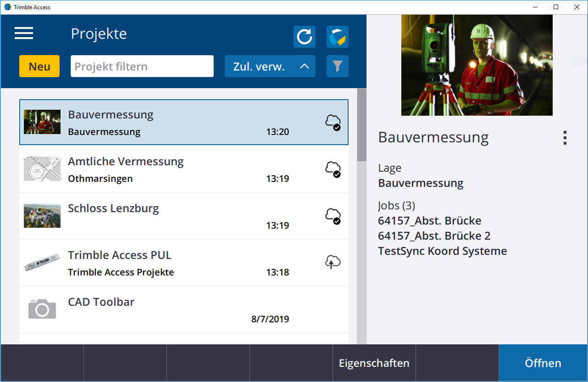Select the Schloss Lenzburg project
Screen dimensions: 588x382
(183, 216)
